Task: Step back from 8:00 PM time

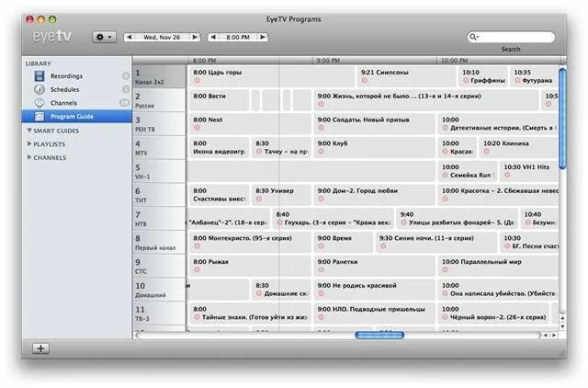Action: coord(213,37)
